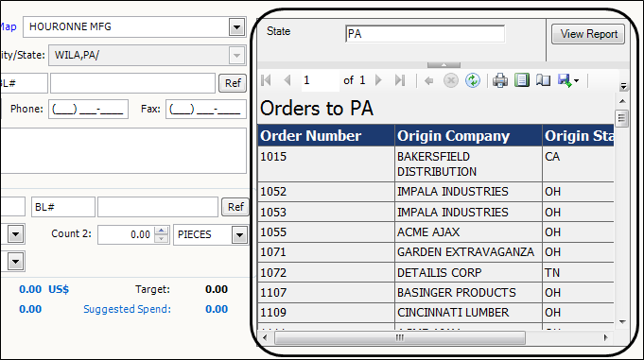Click Ref button beside lower BL# field
The width and height of the screenshot is (644, 360).
pyautogui.click(x=235, y=207)
